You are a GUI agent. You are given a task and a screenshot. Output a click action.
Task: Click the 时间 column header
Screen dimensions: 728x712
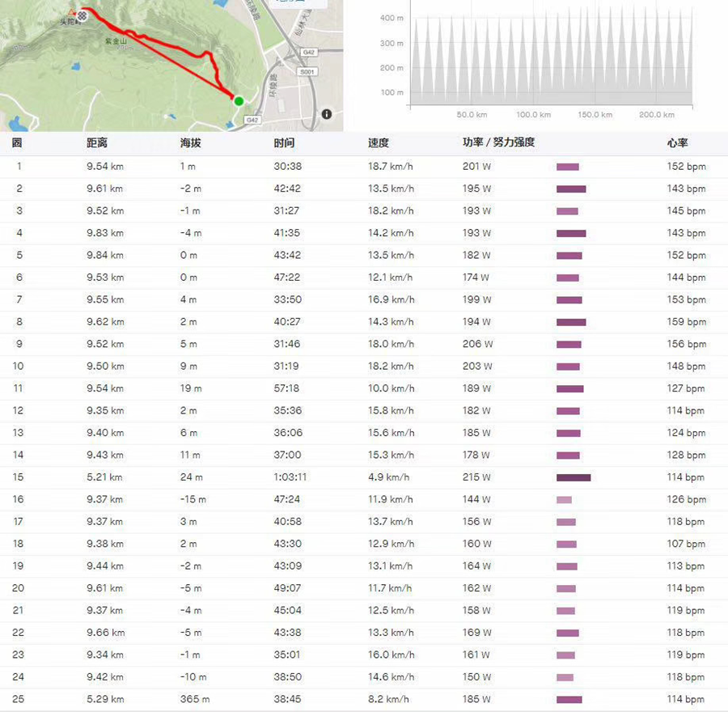[x=284, y=142]
